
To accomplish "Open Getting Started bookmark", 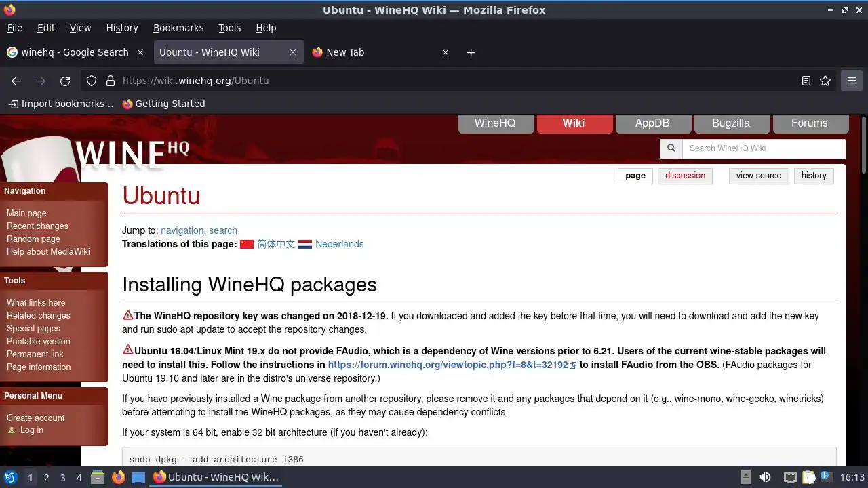I will pos(163,104).
